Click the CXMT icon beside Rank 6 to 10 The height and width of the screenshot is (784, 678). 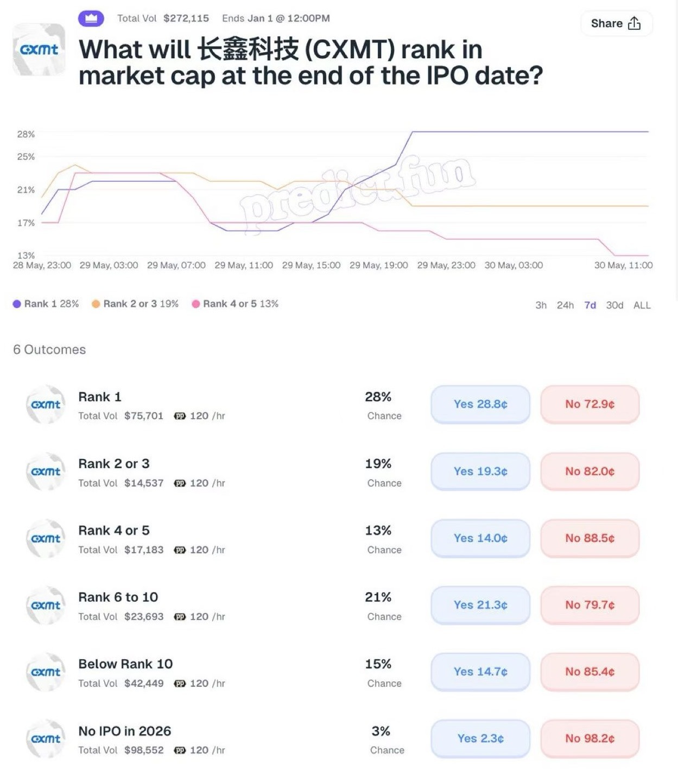click(46, 605)
